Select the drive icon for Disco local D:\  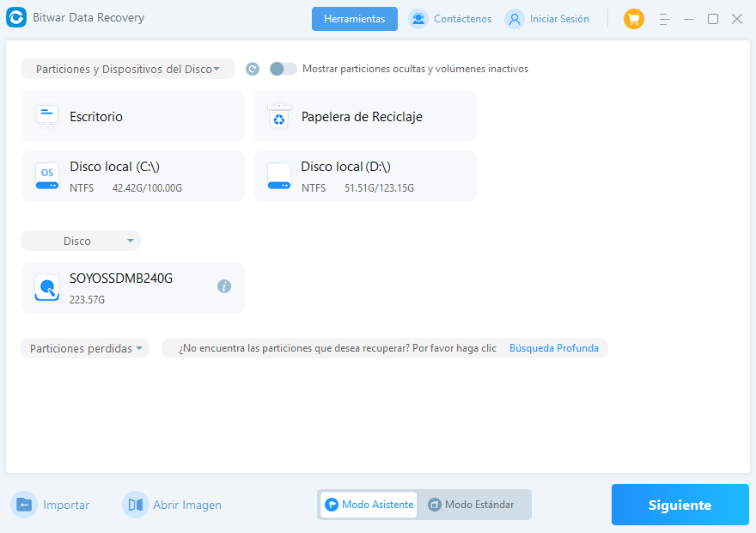pos(278,176)
